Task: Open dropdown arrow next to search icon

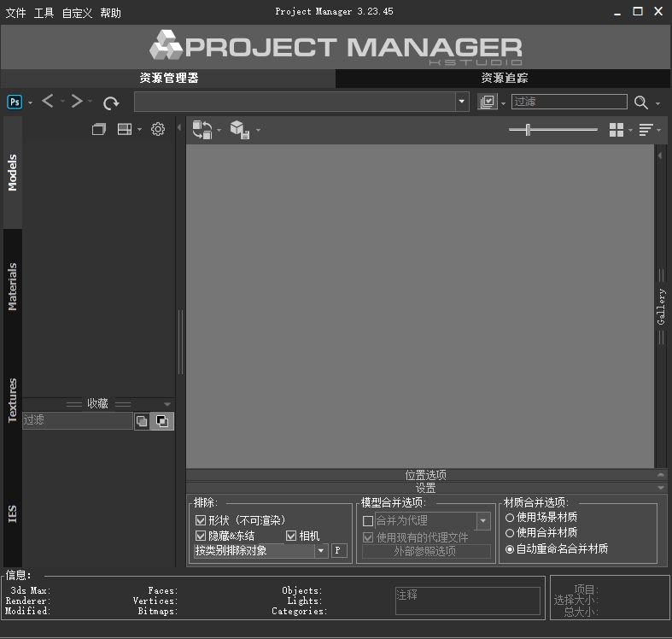Action: [x=657, y=103]
